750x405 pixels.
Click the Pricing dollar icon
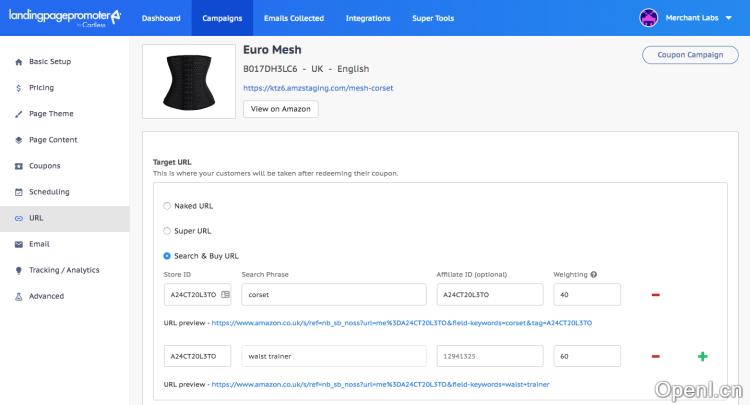pos(18,88)
